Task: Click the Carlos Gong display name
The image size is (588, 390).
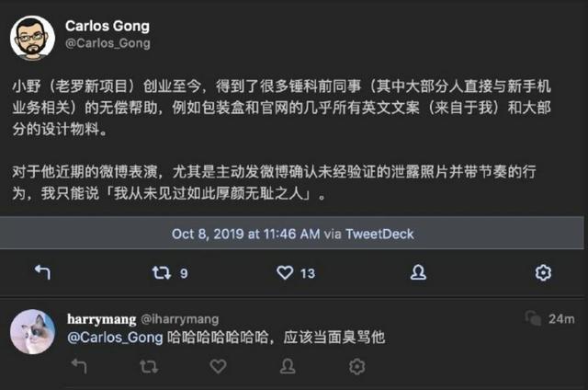Action: tap(107, 26)
